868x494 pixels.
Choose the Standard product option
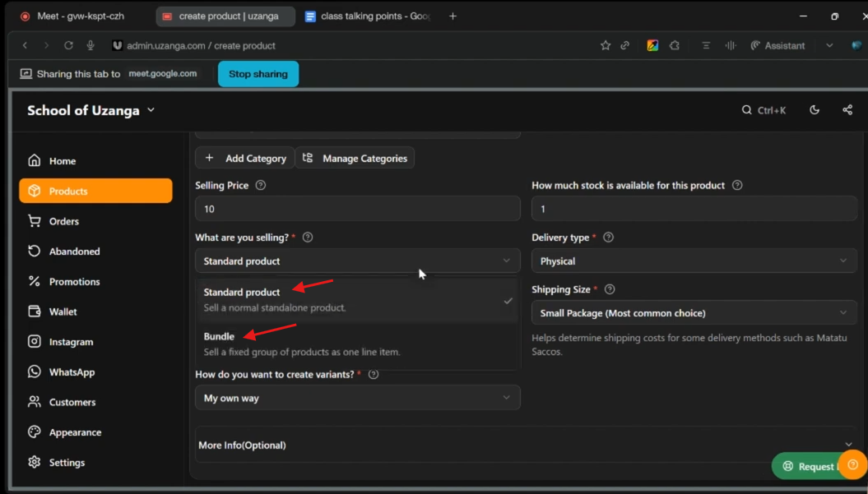click(x=358, y=299)
